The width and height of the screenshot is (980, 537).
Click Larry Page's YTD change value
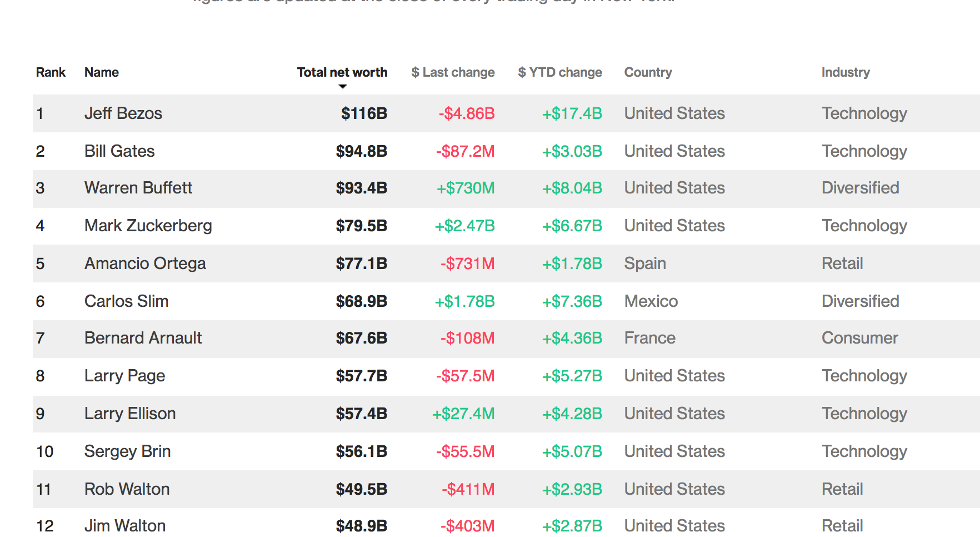pyautogui.click(x=572, y=376)
